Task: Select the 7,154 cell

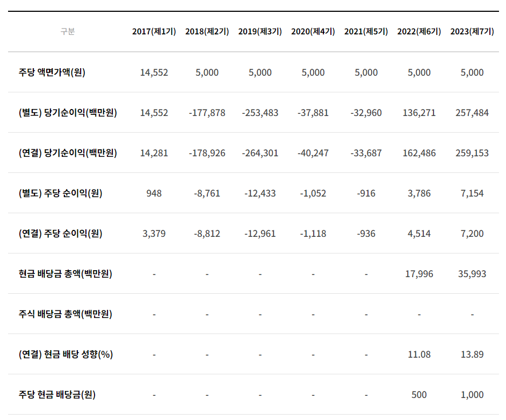Action: click(472, 193)
